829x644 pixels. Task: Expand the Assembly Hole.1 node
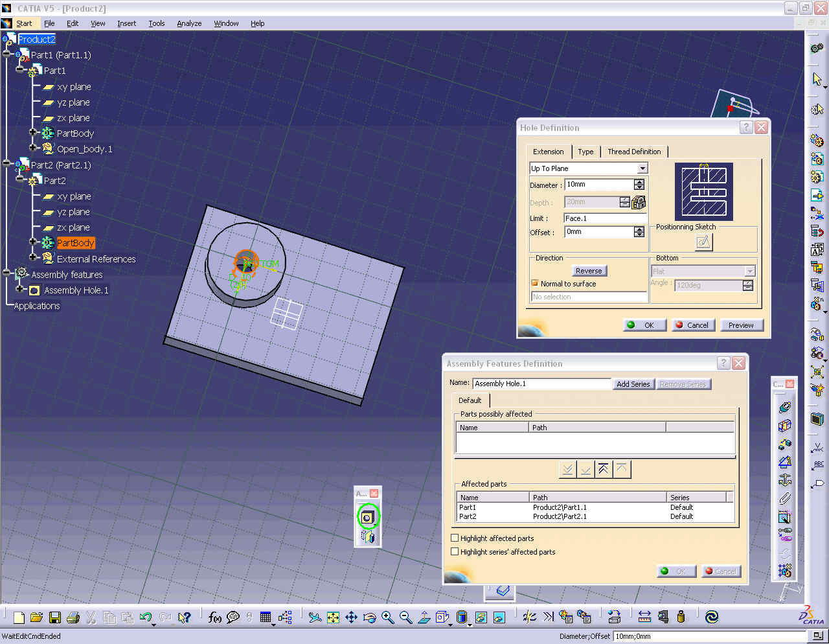[19, 289]
